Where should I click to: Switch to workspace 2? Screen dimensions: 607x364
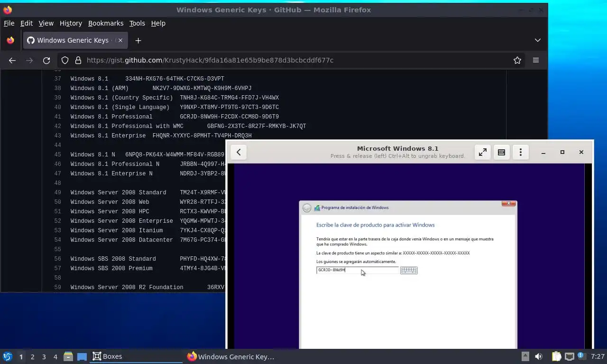(32, 356)
